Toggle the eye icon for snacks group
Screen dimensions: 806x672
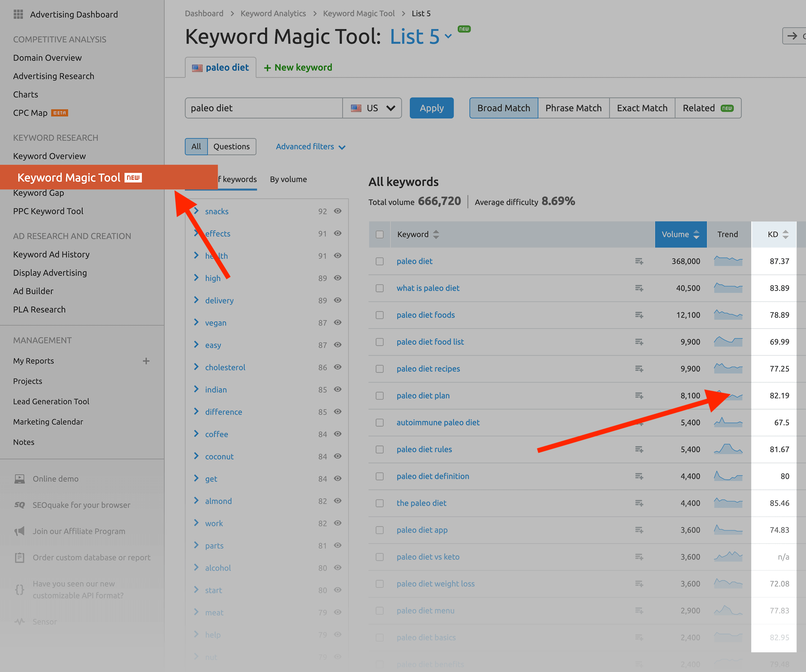click(x=337, y=211)
